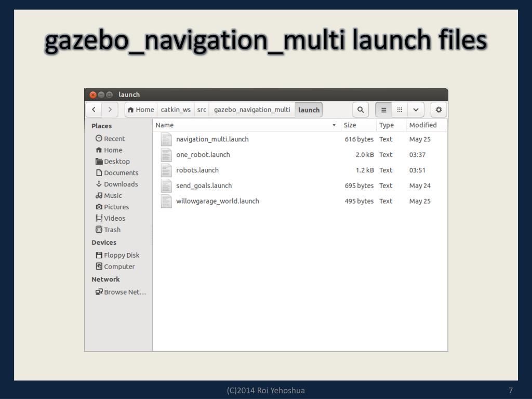Select willowgarage_world.launch file name
The image size is (532, 399).
point(218,201)
